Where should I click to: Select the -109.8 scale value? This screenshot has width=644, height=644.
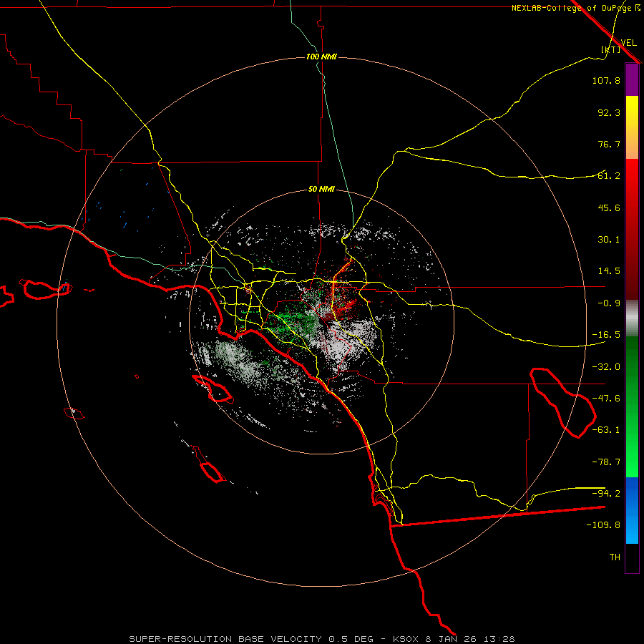[603, 525]
